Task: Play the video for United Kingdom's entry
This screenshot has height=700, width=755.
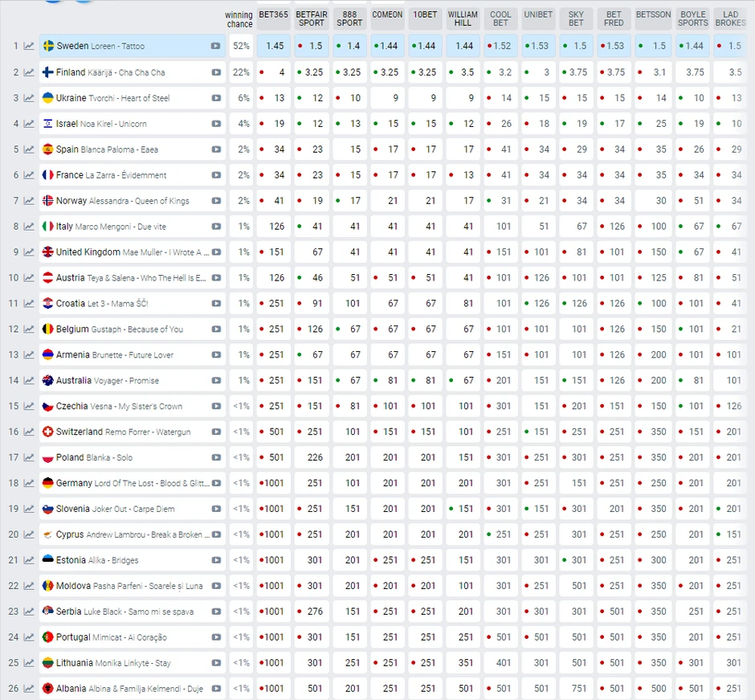Action: [216, 252]
